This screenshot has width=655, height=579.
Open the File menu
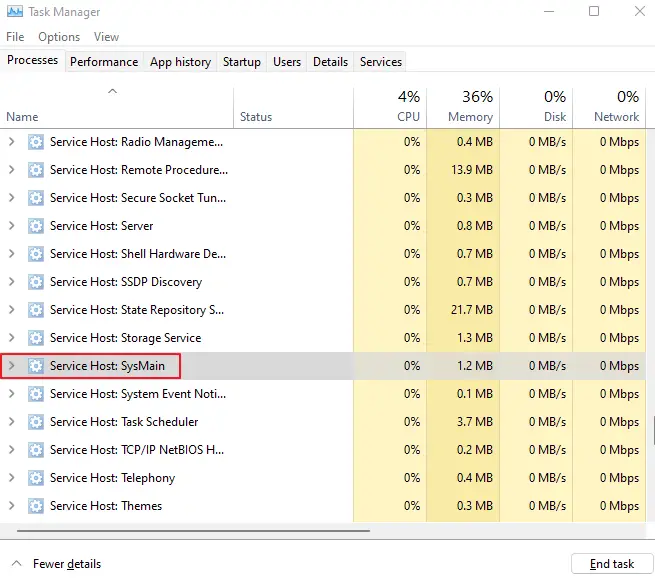pos(15,37)
